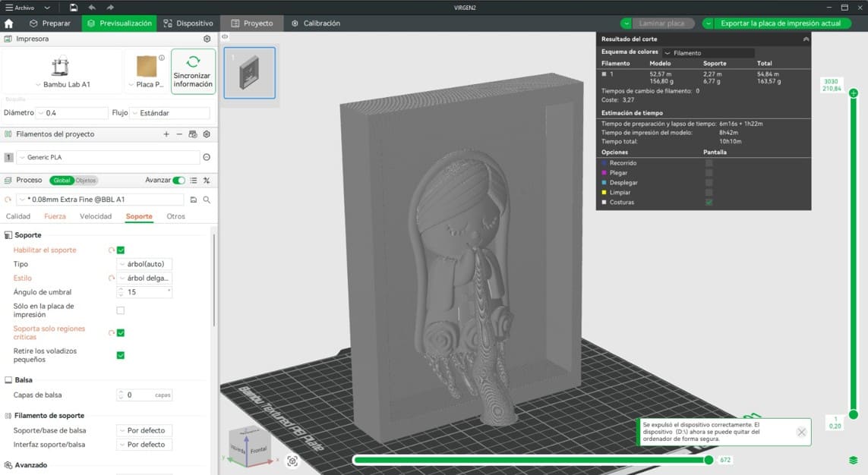Click the vertical layer slider bottom handle
The image size is (868, 475).
[x=853, y=414]
